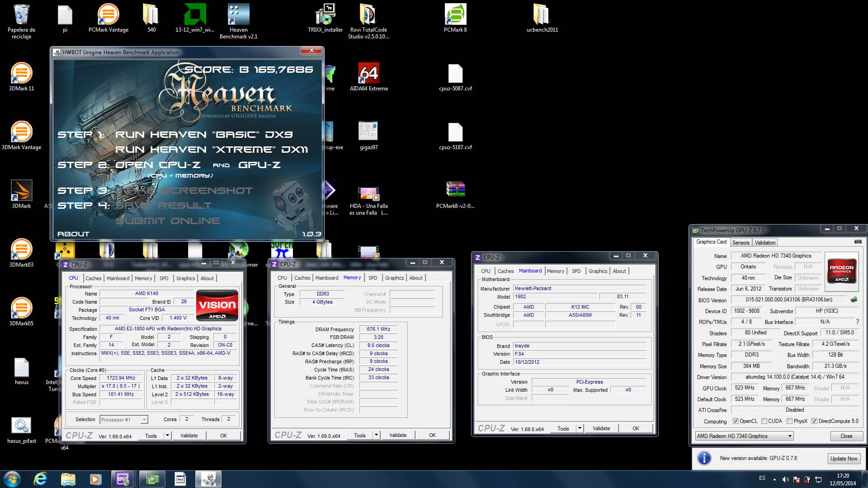Open the SPD tab in CPU-Z Memory window

(373, 278)
